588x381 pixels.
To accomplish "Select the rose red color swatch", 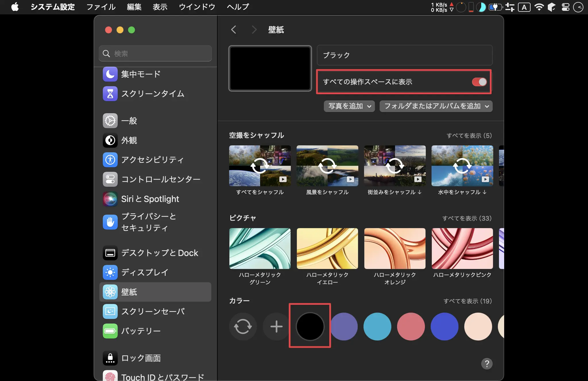I will 411,327.
